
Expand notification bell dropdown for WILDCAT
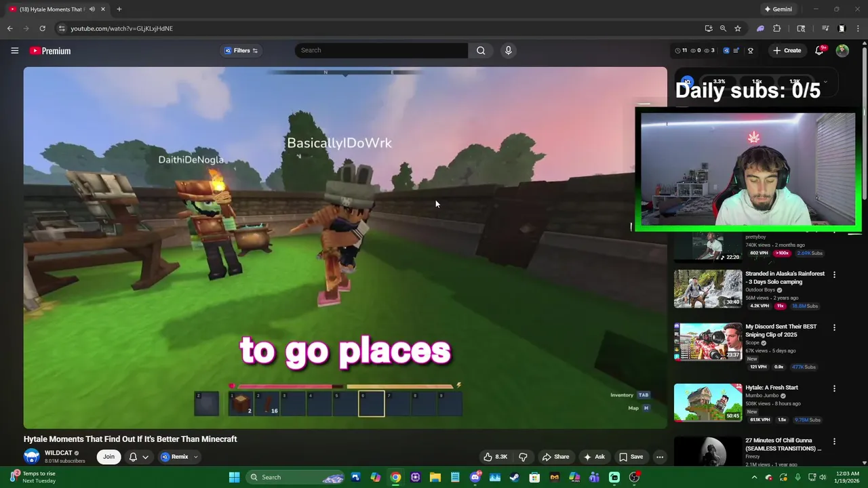145,457
